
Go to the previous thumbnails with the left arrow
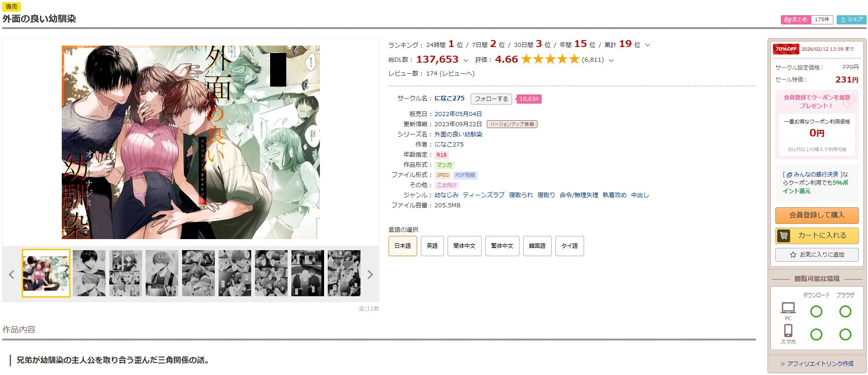[12, 275]
